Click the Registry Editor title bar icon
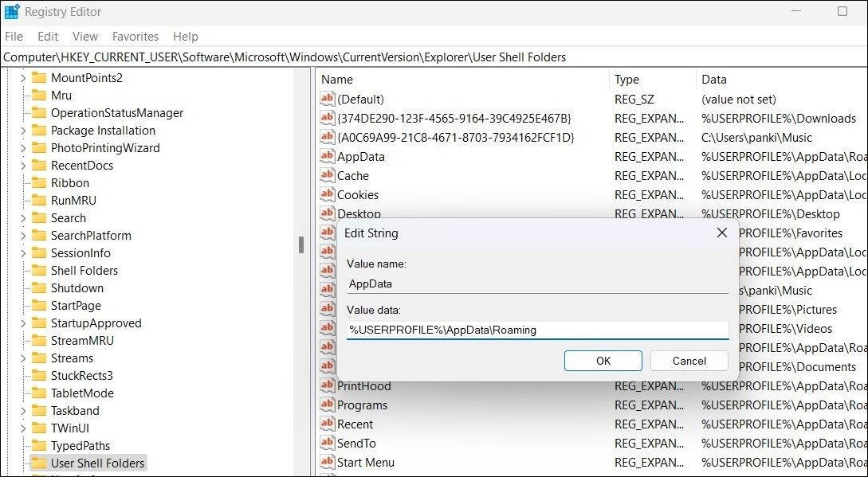The image size is (868, 477). tap(12, 12)
